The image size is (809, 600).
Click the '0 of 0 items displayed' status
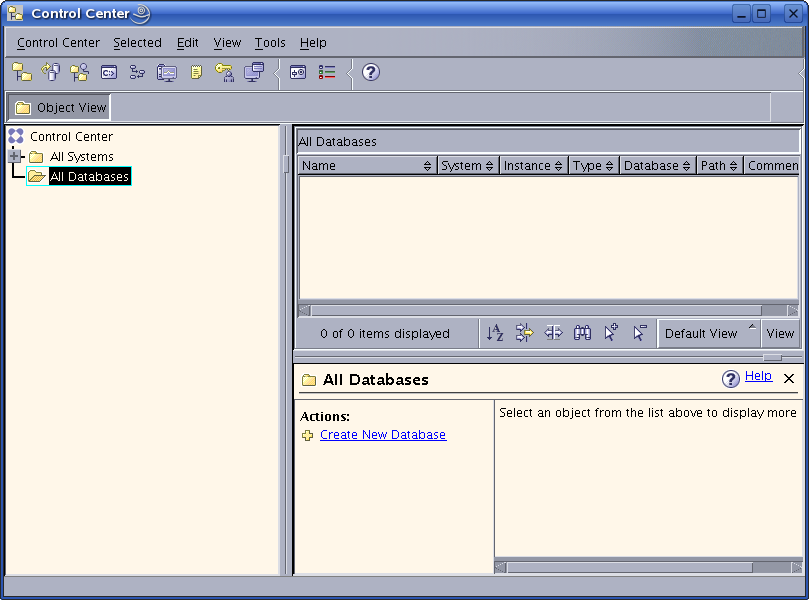tap(385, 334)
